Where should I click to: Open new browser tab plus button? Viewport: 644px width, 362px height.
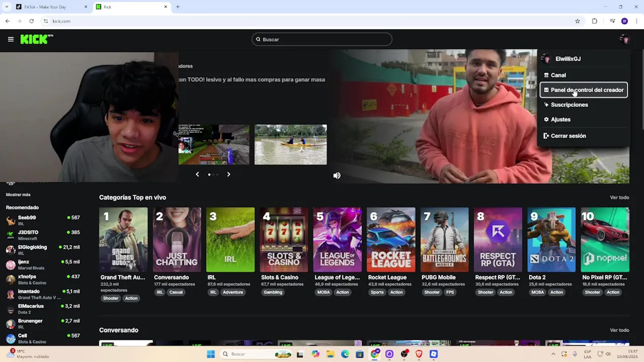click(178, 7)
